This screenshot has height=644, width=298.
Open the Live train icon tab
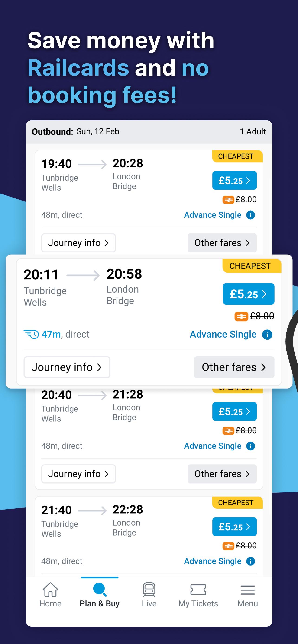point(149,590)
